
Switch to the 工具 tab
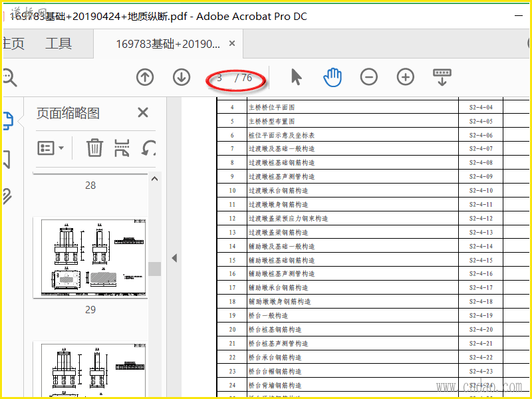[59, 44]
